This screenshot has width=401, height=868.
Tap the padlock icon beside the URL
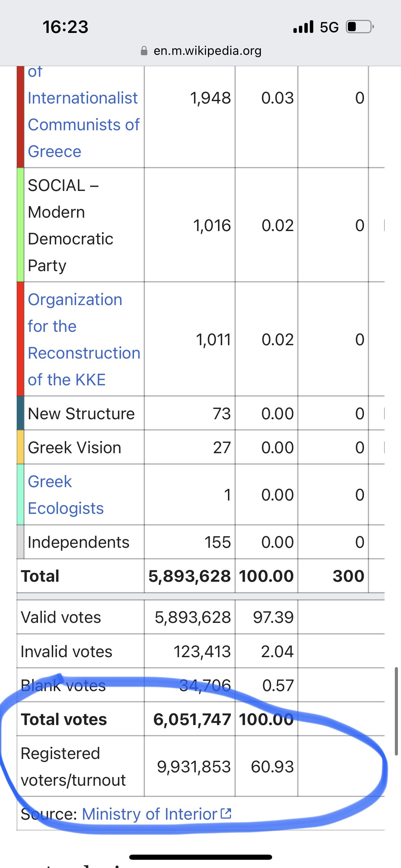coord(144,51)
